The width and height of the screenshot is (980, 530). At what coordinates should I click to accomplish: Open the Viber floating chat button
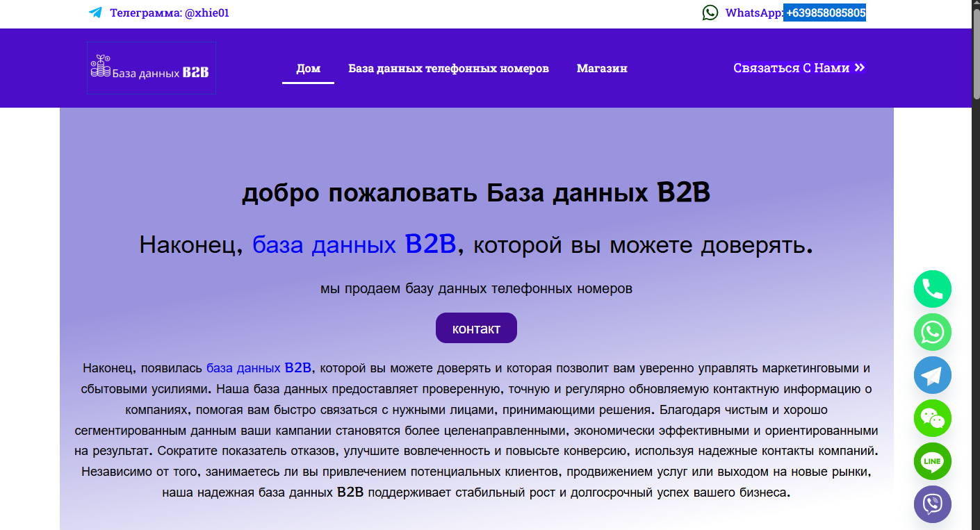point(932,504)
